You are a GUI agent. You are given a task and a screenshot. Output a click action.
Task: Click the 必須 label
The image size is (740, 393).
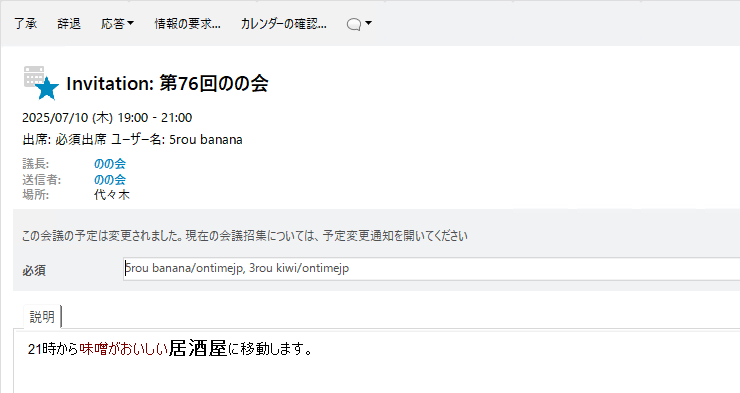click(x=34, y=271)
